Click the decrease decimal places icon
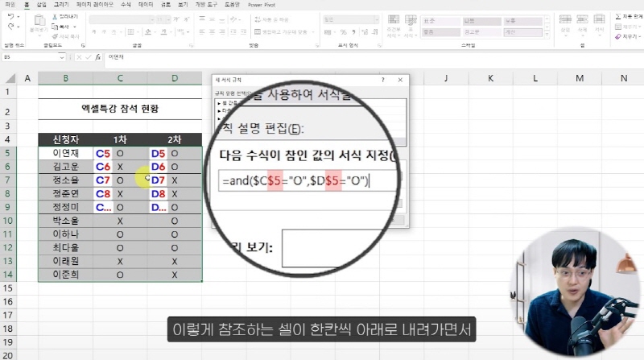The width and height of the screenshot is (644, 360). click(x=374, y=31)
